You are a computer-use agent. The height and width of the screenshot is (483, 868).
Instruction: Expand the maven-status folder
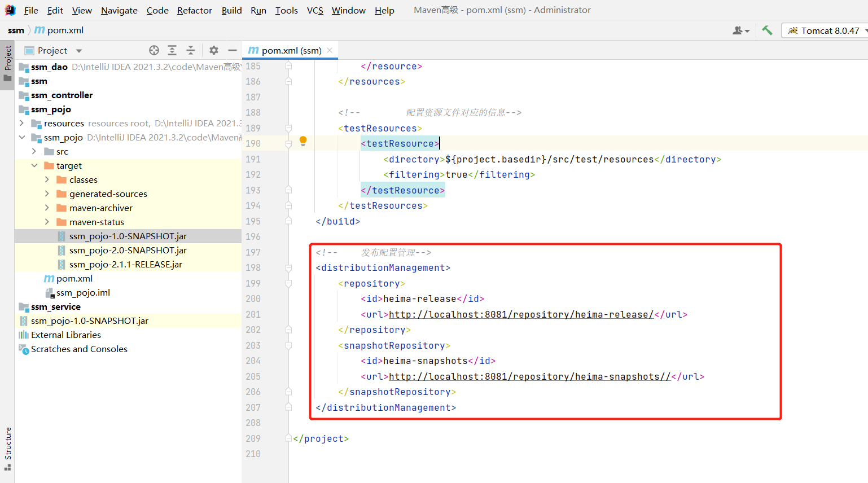pos(47,222)
